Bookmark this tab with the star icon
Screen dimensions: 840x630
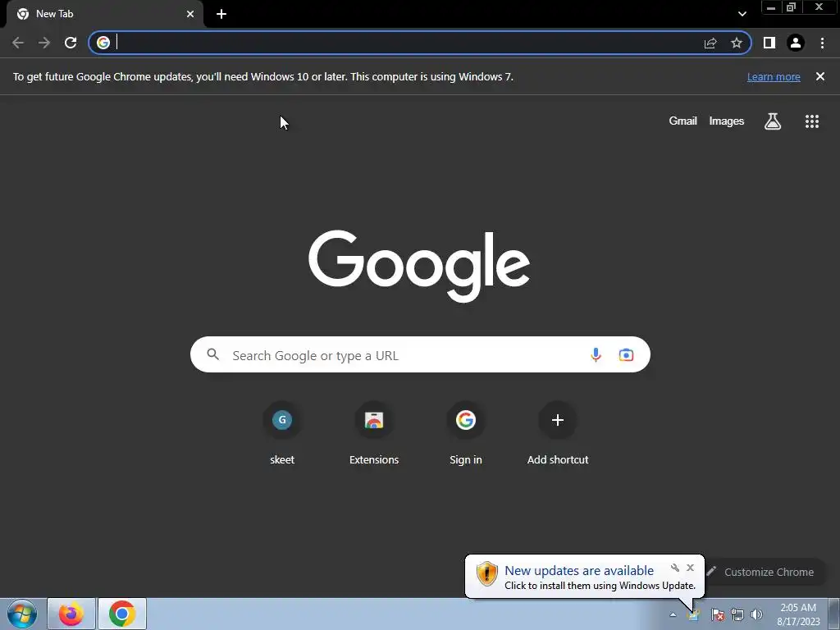(737, 43)
